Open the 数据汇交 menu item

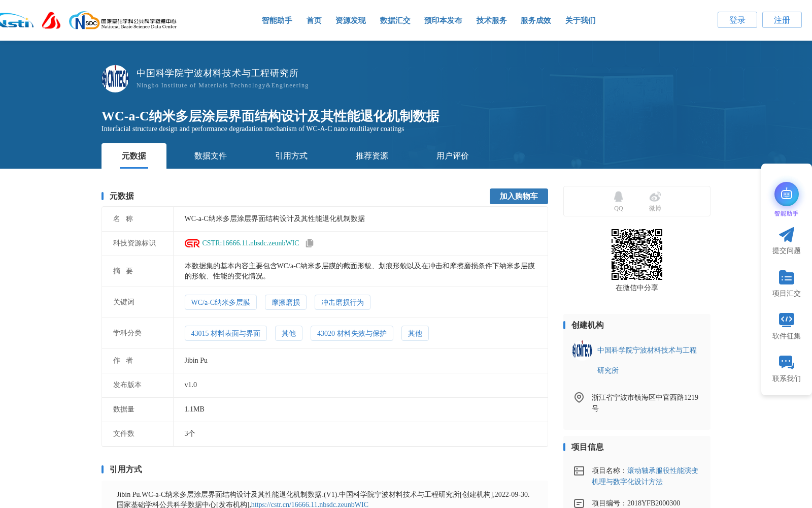(395, 20)
